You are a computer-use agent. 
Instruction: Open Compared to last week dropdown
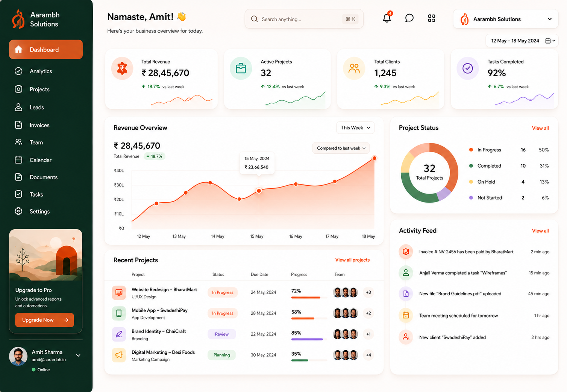click(x=341, y=148)
